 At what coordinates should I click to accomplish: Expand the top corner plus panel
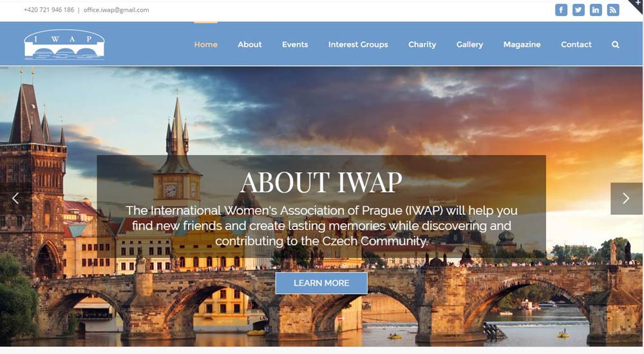[x=638, y=5]
